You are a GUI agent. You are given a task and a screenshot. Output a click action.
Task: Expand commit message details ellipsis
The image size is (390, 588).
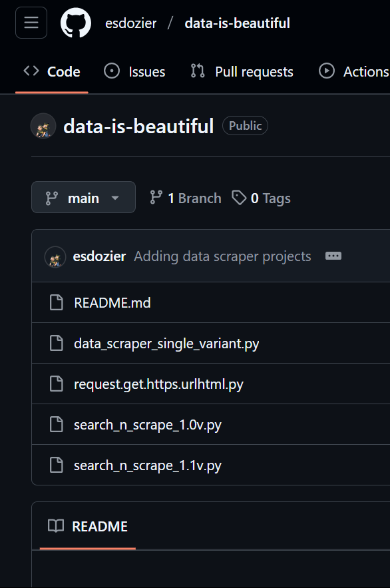[x=333, y=256]
